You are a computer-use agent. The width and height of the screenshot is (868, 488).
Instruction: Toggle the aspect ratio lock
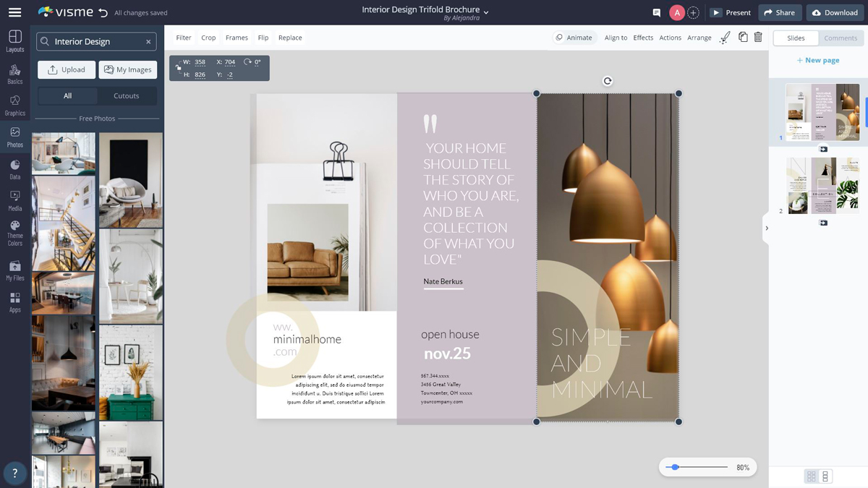pos(178,68)
